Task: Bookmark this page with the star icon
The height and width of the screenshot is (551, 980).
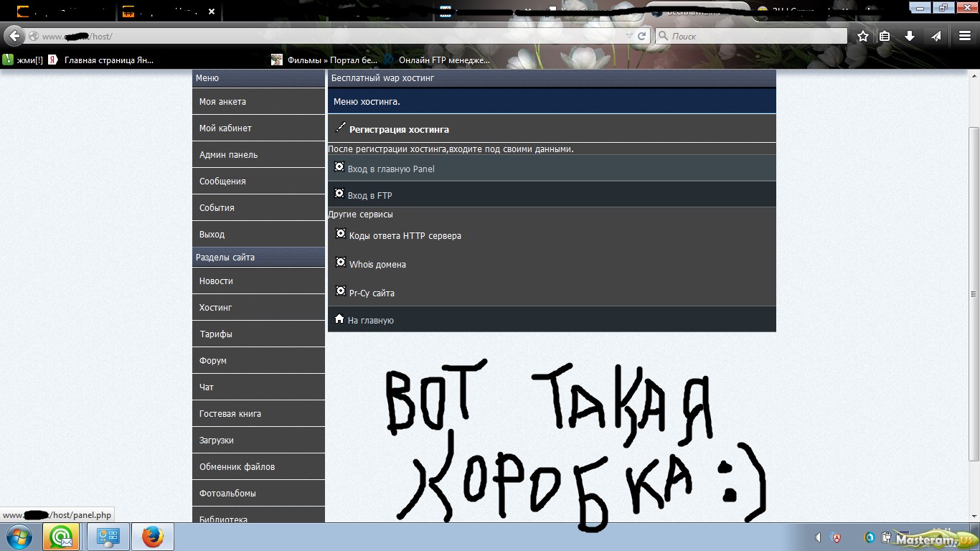Action: tap(863, 36)
